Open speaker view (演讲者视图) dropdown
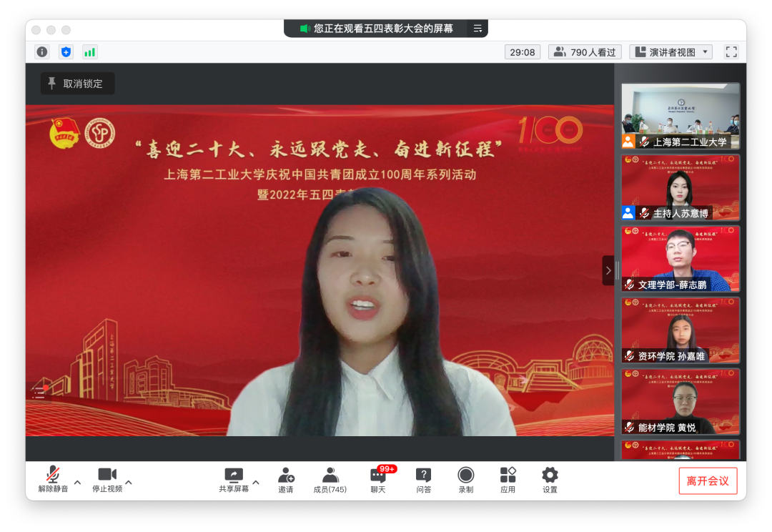This screenshot has width=772, height=532. (x=670, y=51)
